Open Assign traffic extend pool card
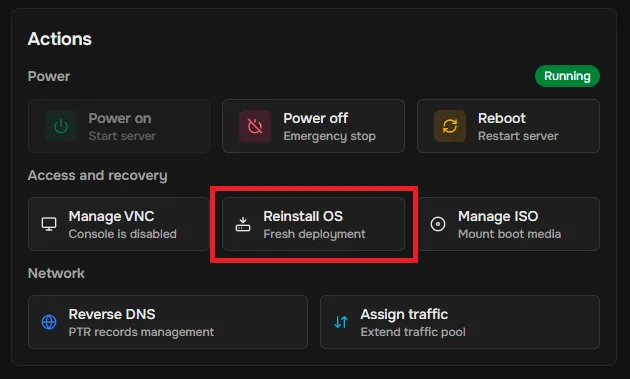The height and width of the screenshot is (379, 630). click(460, 322)
